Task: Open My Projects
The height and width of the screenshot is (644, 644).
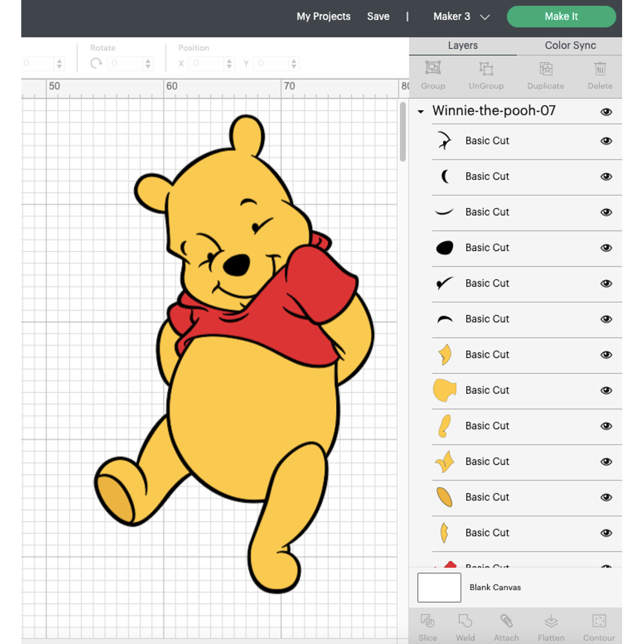Action: click(x=323, y=17)
